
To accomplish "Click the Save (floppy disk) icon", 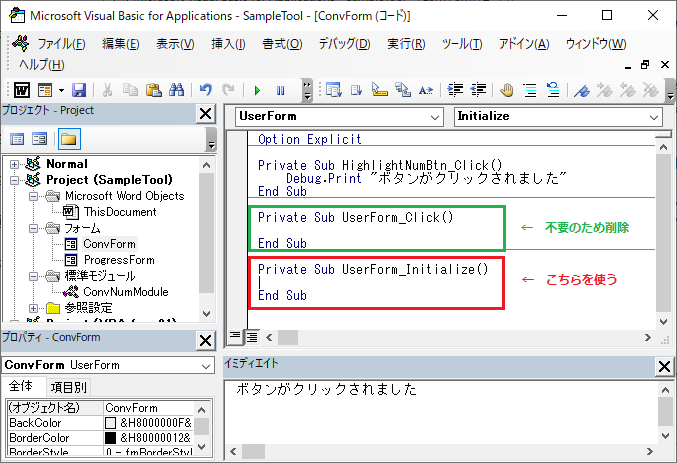I will pos(79,90).
